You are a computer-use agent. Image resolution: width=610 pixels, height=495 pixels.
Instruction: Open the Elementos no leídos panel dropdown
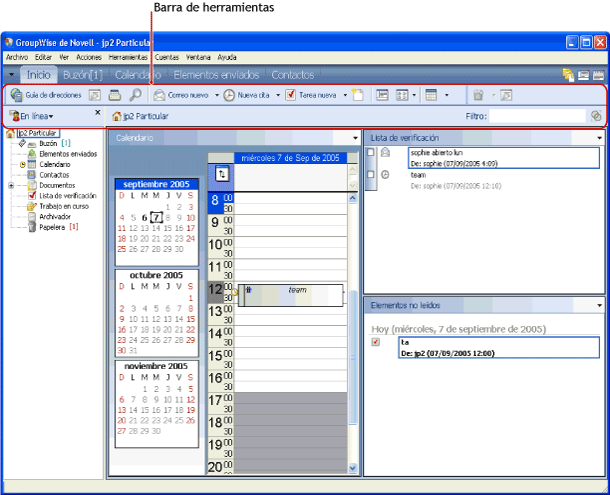599,306
